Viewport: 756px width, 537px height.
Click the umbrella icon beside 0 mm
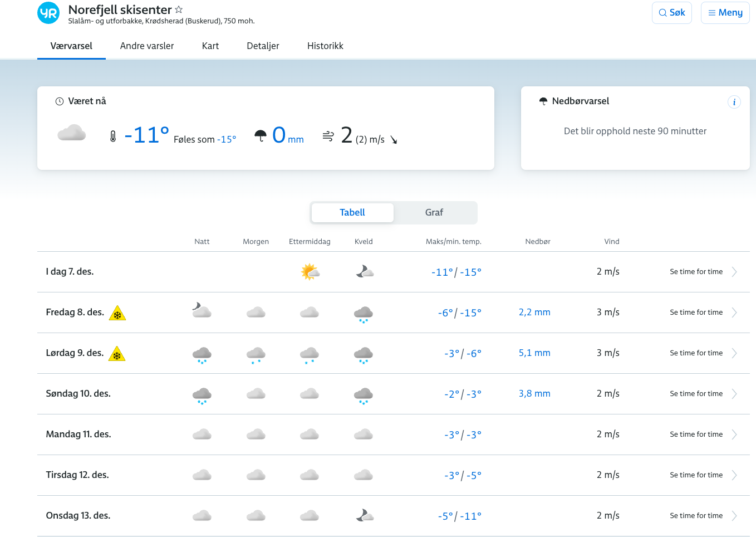click(x=261, y=135)
